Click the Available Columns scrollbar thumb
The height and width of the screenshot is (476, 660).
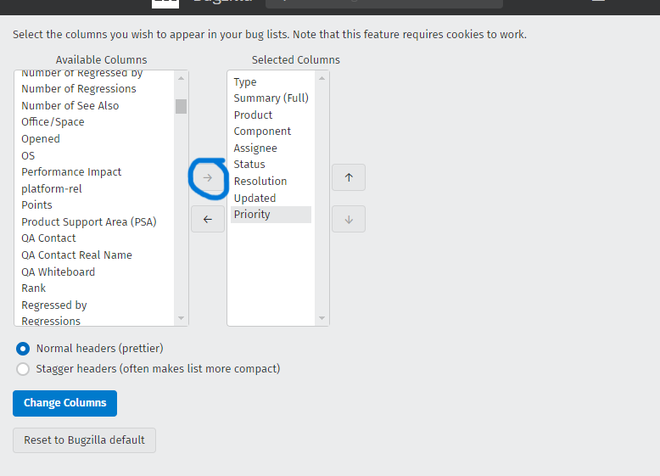click(x=181, y=106)
